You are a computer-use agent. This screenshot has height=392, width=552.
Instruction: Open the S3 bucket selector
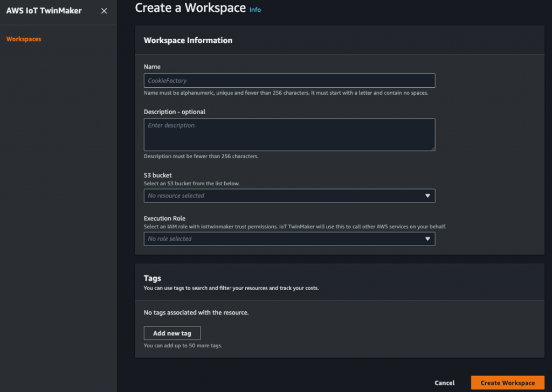[289, 195]
